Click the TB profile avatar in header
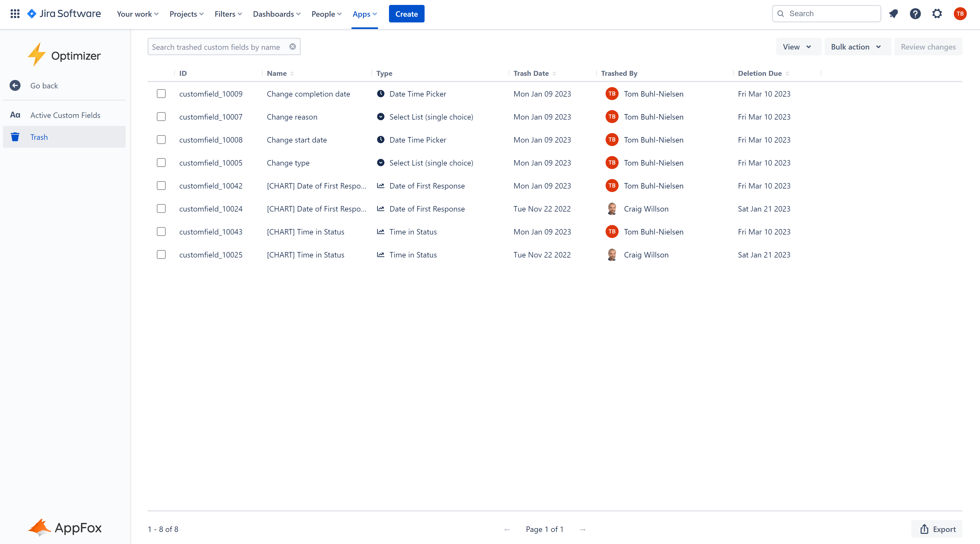This screenshot has width=980, height=544. point(960,14)
